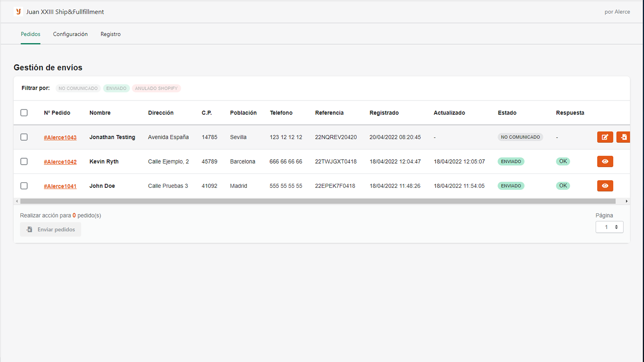This screenshot has width=644, height=362.
Task: Select the checkbox for Jonathan Testing's order
Action: coord(24,137)
